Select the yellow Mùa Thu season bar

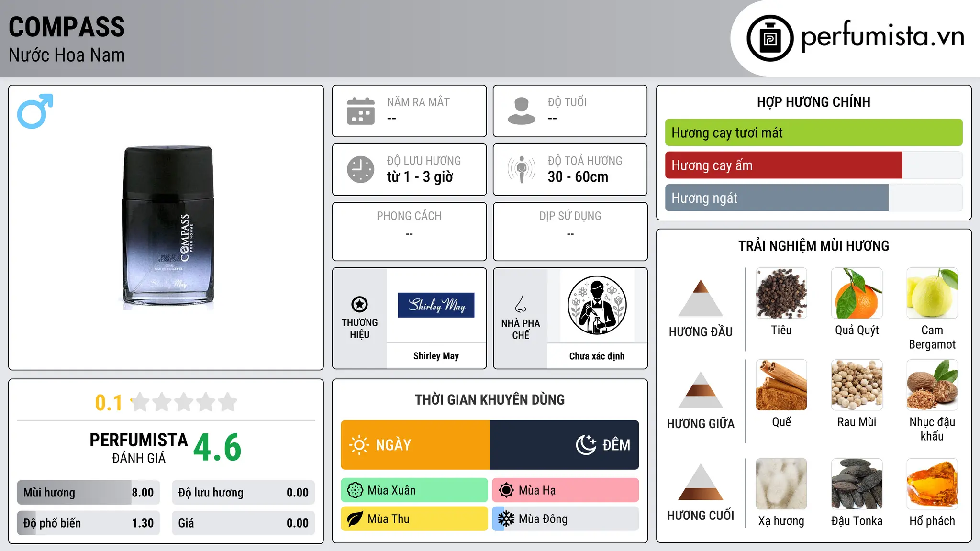pos(414,519)
